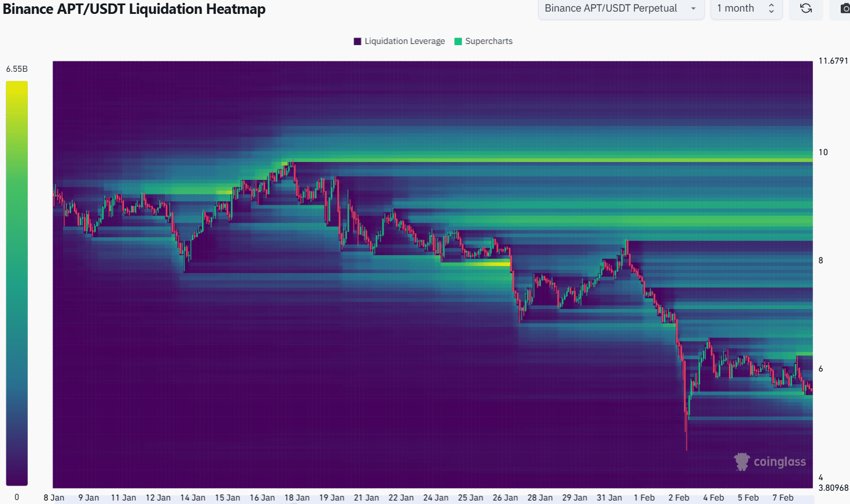Open the 1 month time range selector
Viewport: 850px width, 504px height.
746,8
